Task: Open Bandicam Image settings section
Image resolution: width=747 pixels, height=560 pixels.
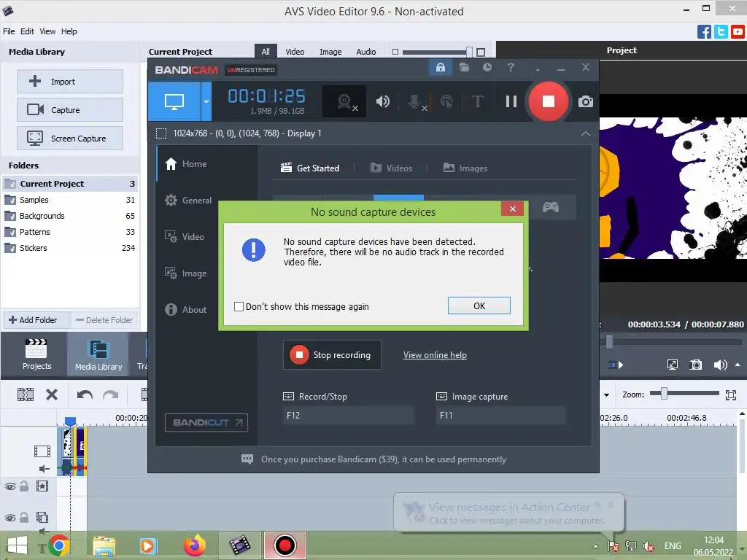Action: click(185, 273)
